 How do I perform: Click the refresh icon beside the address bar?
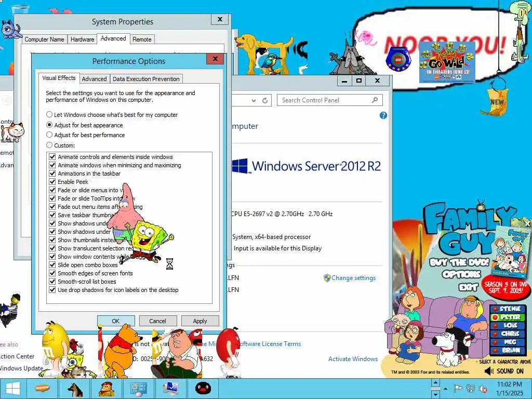tap(265, 100)
